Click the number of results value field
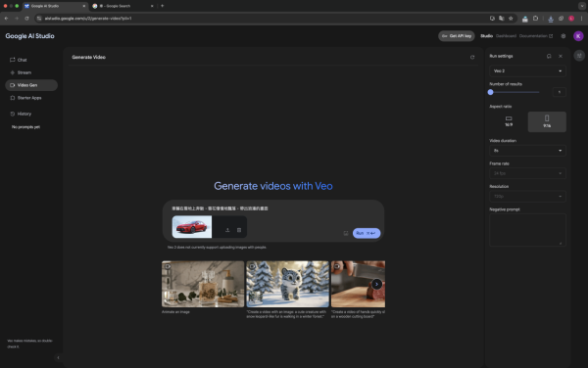 [x=560, y=92]
